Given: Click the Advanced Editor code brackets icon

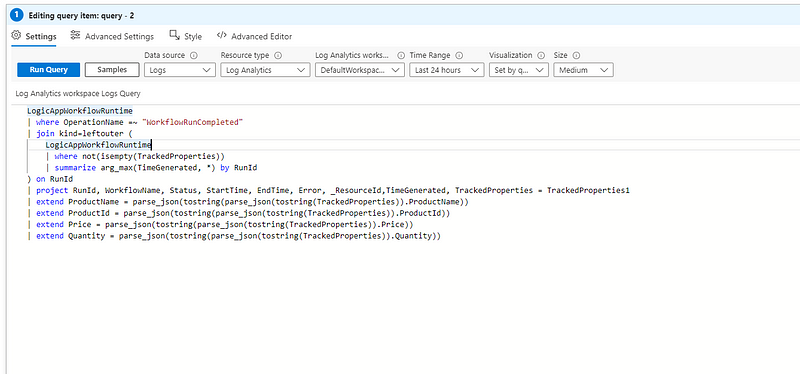Looking at the screenshot, I should pyautogui.click(x=221, y=36).
